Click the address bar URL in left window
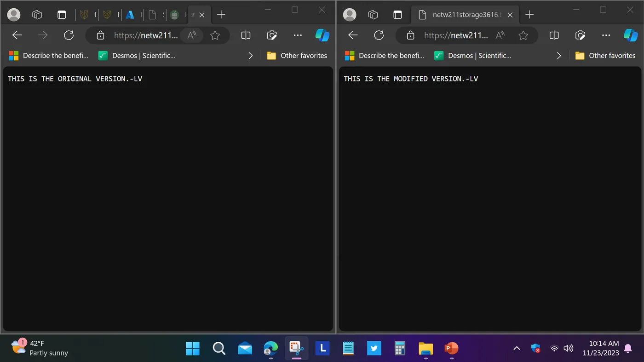 [145, 35]
